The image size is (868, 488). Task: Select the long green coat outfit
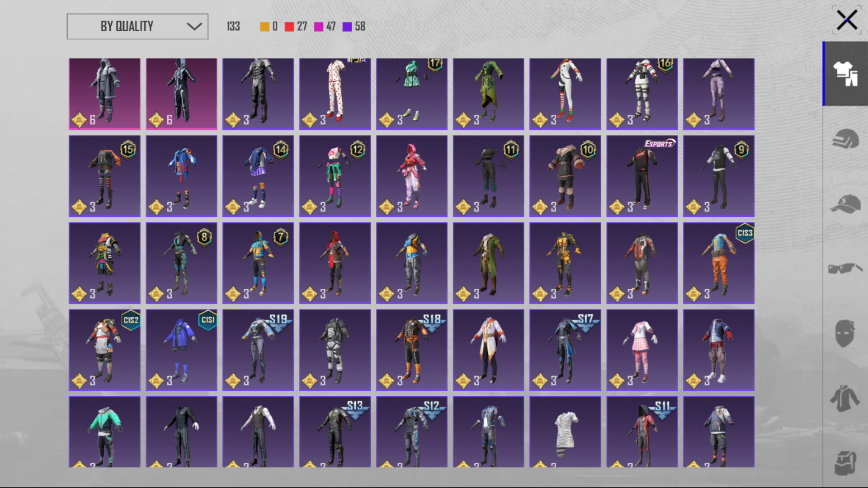488,263
